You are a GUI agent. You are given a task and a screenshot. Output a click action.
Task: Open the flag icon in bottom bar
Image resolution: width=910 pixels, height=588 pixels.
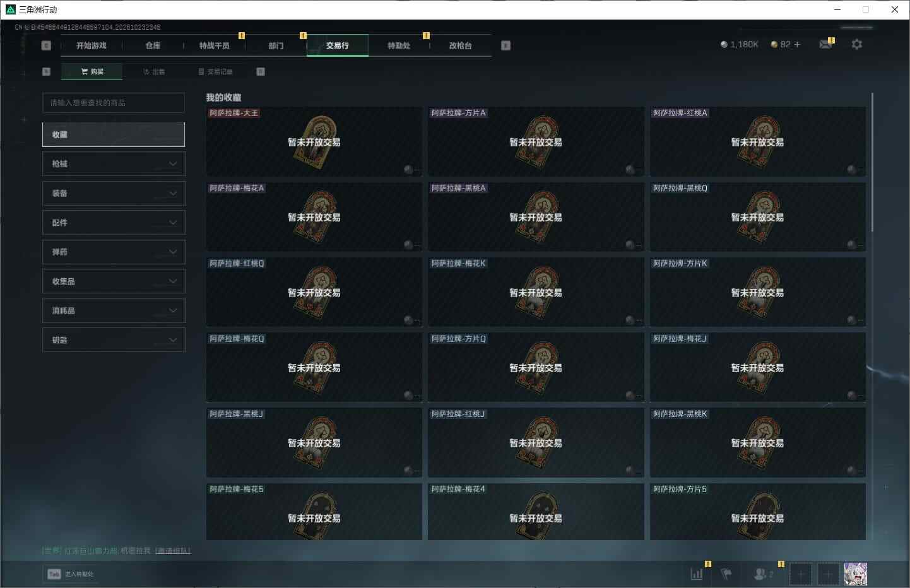tap(726, 574)
